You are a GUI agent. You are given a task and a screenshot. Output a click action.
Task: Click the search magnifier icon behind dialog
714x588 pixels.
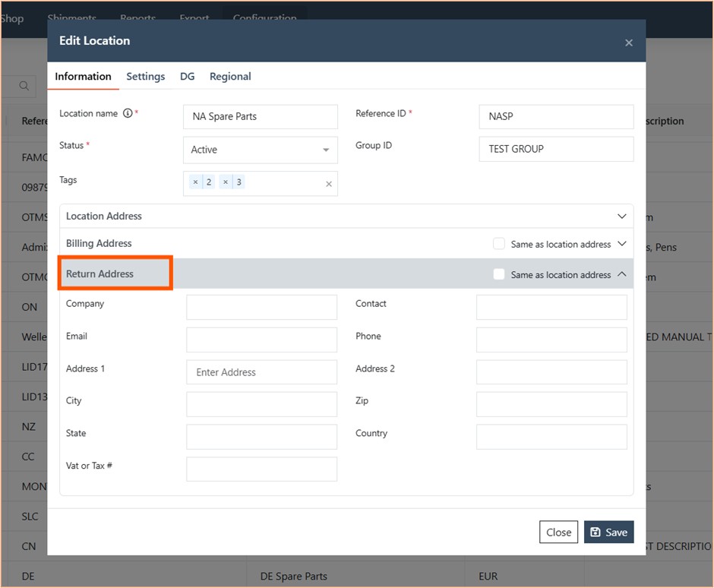coord(24,86)
